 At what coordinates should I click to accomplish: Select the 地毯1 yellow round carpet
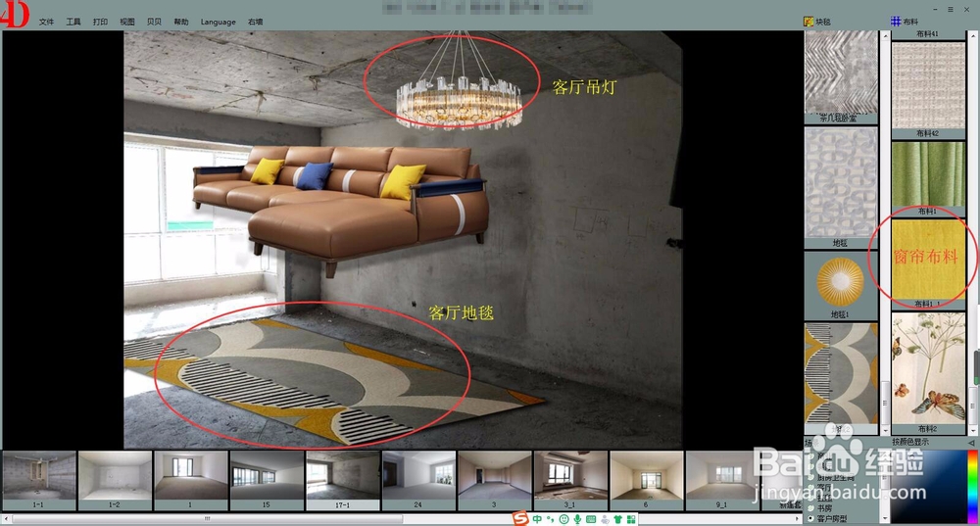pos(841,287)
